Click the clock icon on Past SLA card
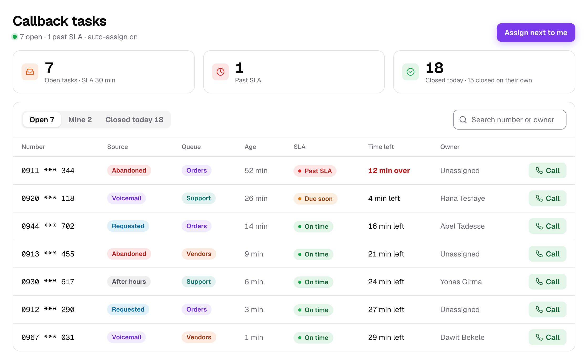The image size is (588, 364). click(x=220, y=72)
